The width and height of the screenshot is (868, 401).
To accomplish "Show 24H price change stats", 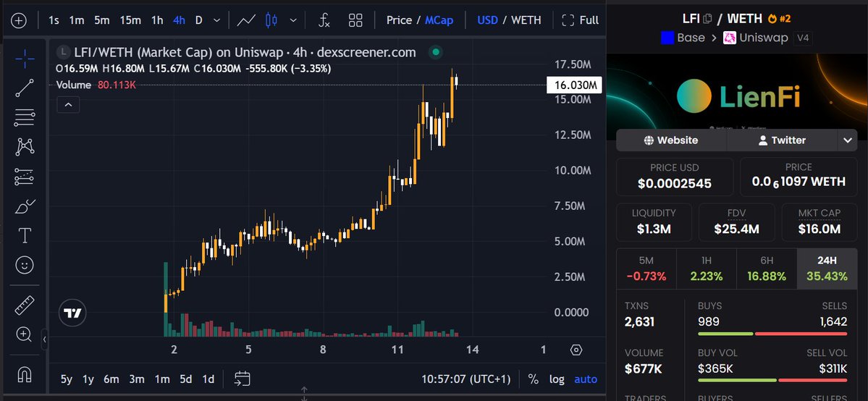I will [827, 269].
